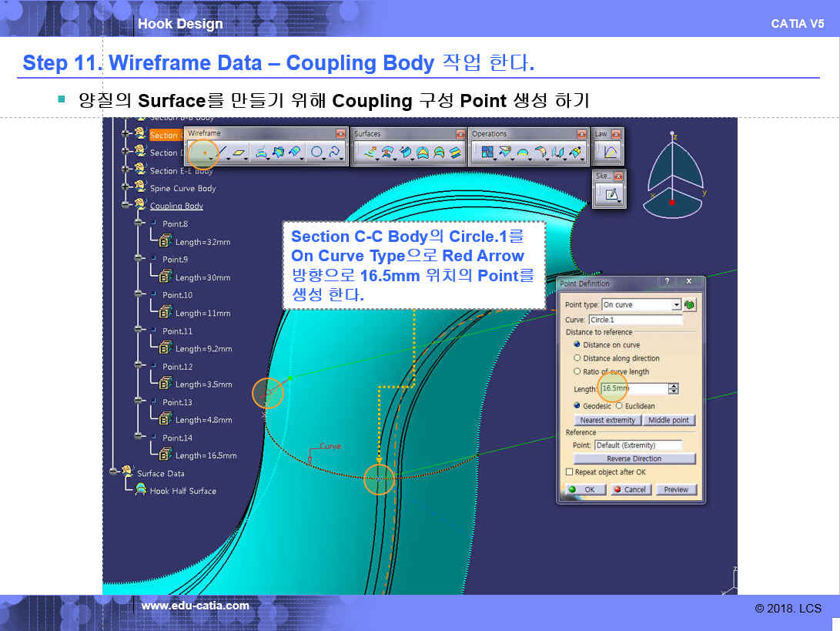This screenshot has height=631, width=840.
Task: Select the Distance along direction radio button
Action: point(577,358)
